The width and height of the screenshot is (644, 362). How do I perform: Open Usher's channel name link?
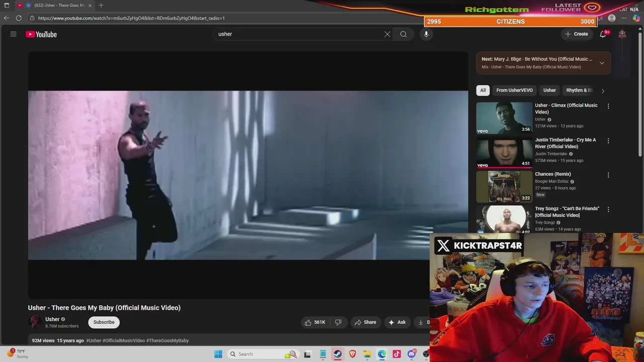pos(52,319)
